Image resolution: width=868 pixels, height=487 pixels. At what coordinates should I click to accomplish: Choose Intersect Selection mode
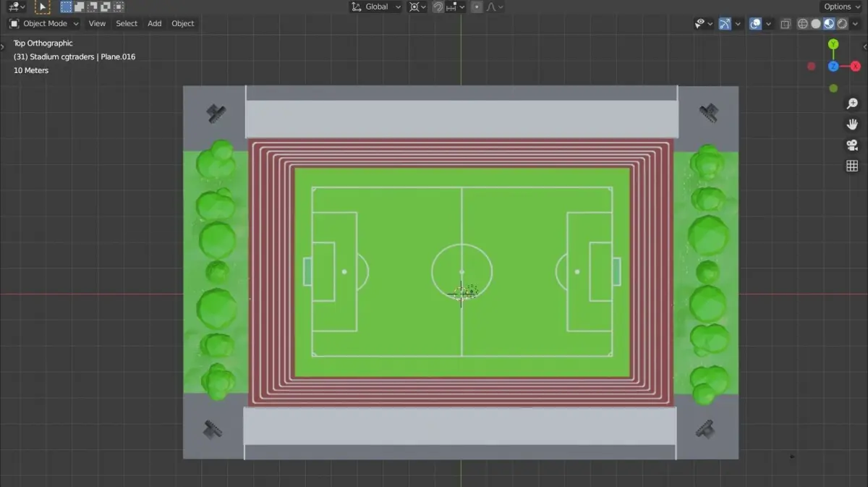coord(119,7)
